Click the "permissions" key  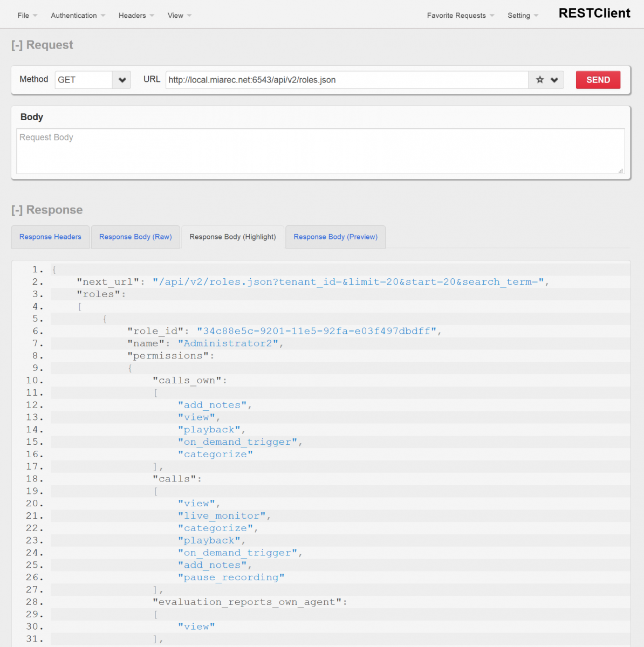pyautogui.click(x=168, y=356)
